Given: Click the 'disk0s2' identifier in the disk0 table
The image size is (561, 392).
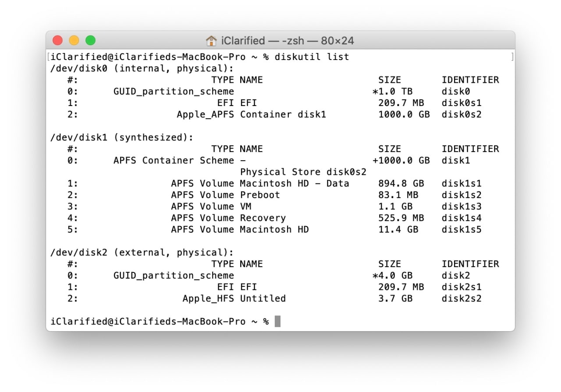Looking at the screenshot, I should click(x=462, y=115).
